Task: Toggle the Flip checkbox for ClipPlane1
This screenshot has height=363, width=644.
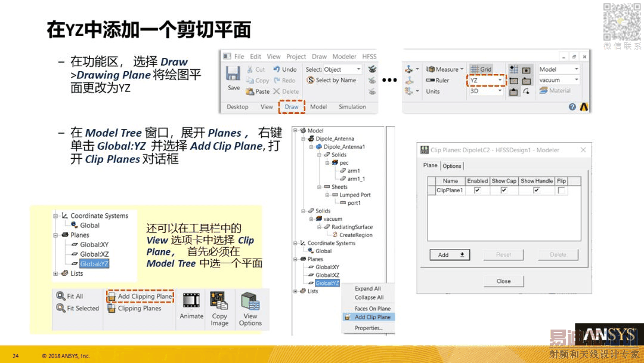Action: [562, 190]
